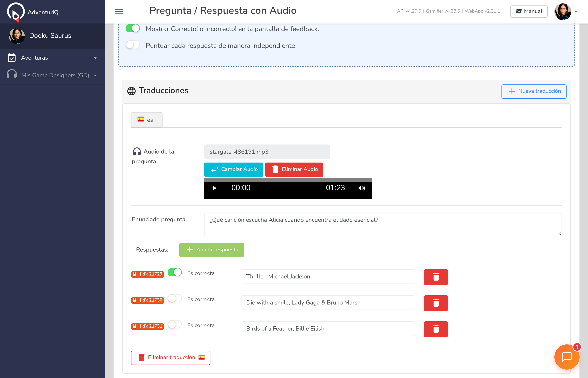Click the Traducciones heading

click(163, 91)
